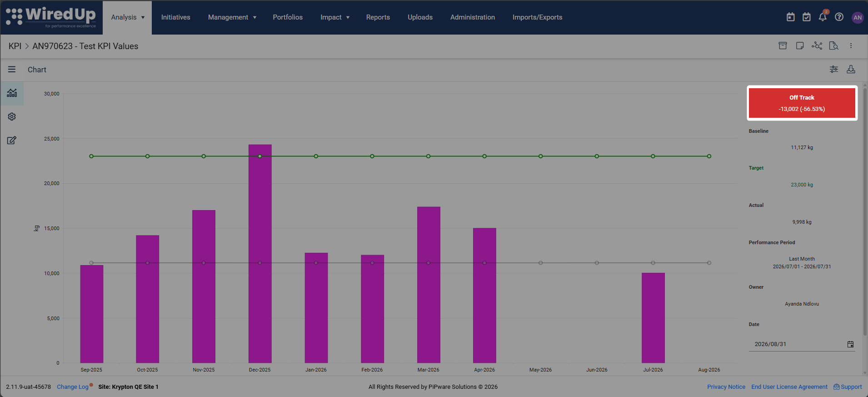Expand the Management dropdown
Image resolution: width=868 pixels, height=397 pixels.
click(x=232, y=17)
